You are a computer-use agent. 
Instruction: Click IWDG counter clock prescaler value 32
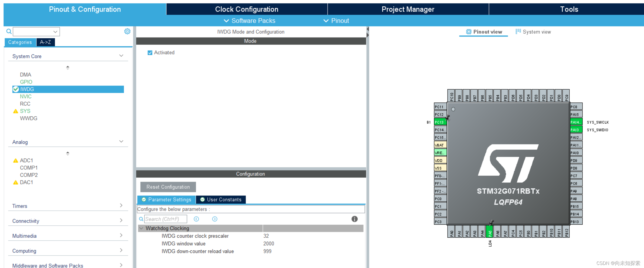coord(266,236)
